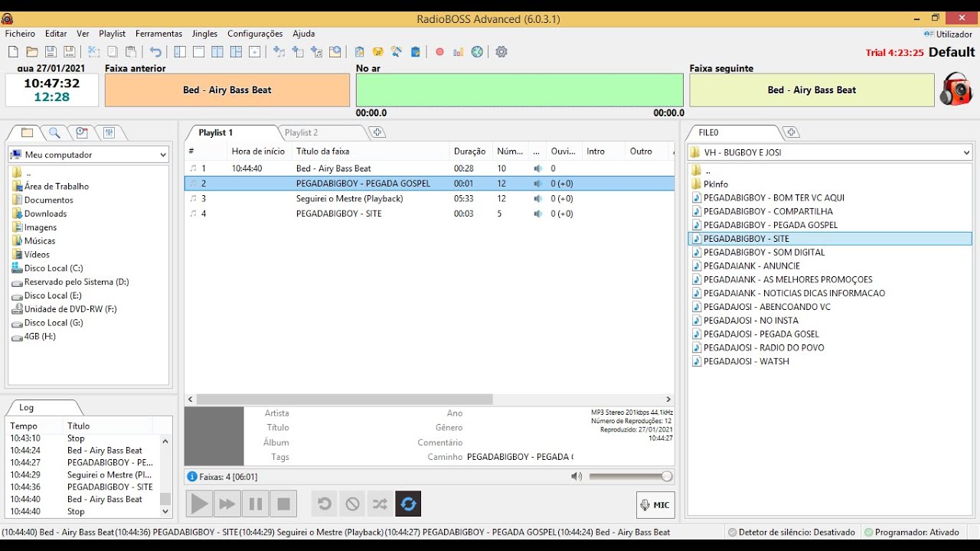Click the RadioBOSS headphone logo
Screen dimensions: 980x551
pos(955,90)
